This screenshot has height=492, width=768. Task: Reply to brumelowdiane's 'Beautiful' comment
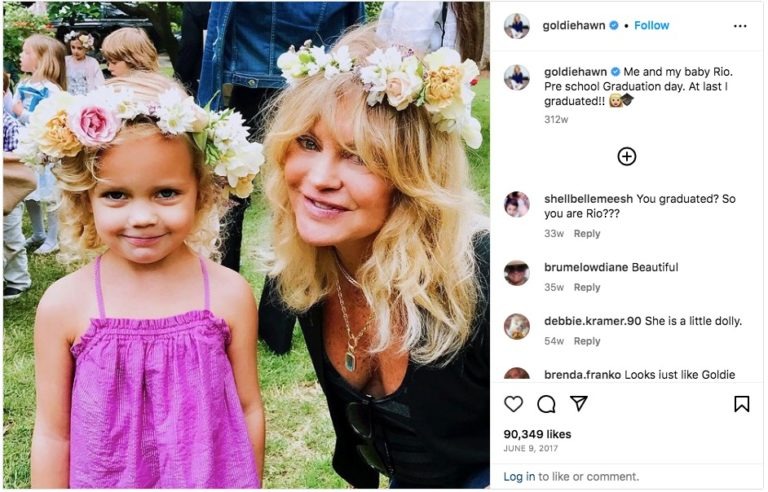[x=587, y=288]
